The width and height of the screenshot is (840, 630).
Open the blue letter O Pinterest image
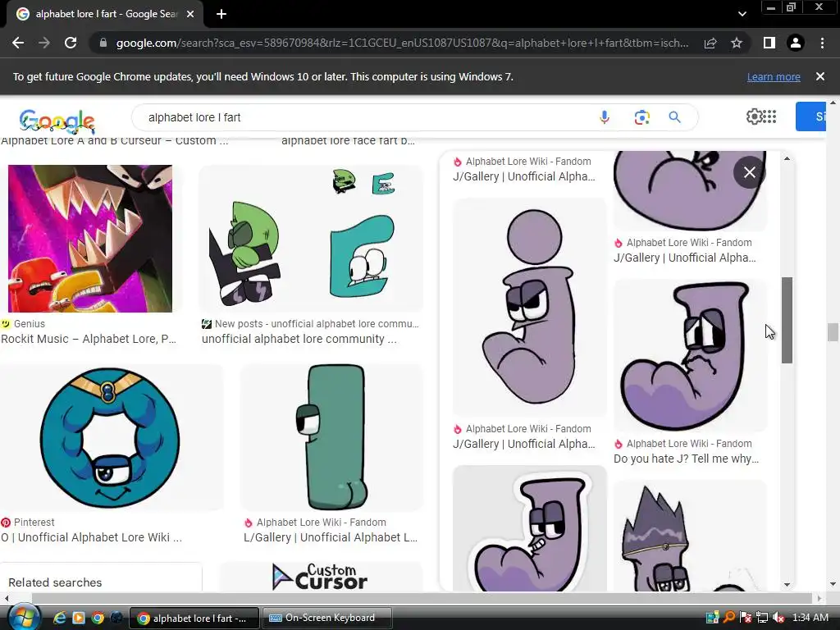(110, 437)
